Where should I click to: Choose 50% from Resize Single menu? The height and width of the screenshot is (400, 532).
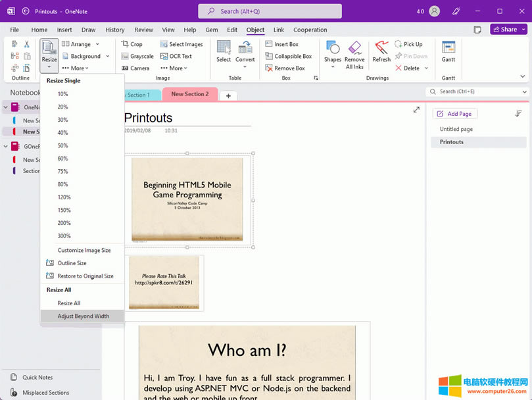tap(62, 145)
